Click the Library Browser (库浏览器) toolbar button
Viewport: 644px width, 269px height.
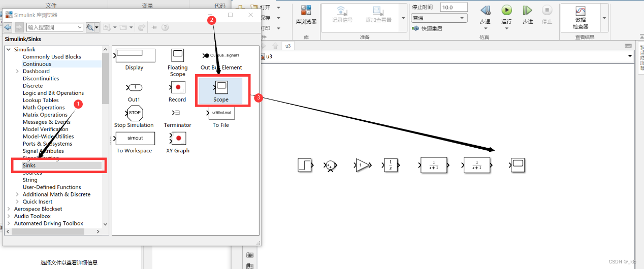[306, 14]
